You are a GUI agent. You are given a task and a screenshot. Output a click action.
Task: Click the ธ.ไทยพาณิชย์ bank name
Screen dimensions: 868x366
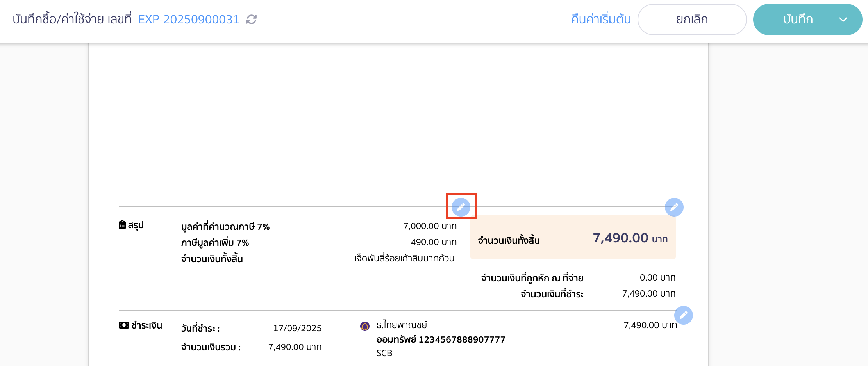point(402,325)
